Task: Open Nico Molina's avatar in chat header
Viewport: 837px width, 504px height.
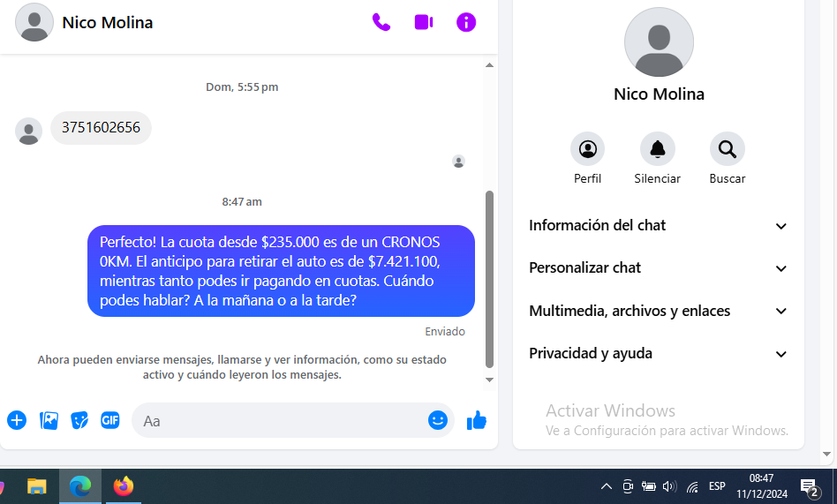Action: pos(34,22)
